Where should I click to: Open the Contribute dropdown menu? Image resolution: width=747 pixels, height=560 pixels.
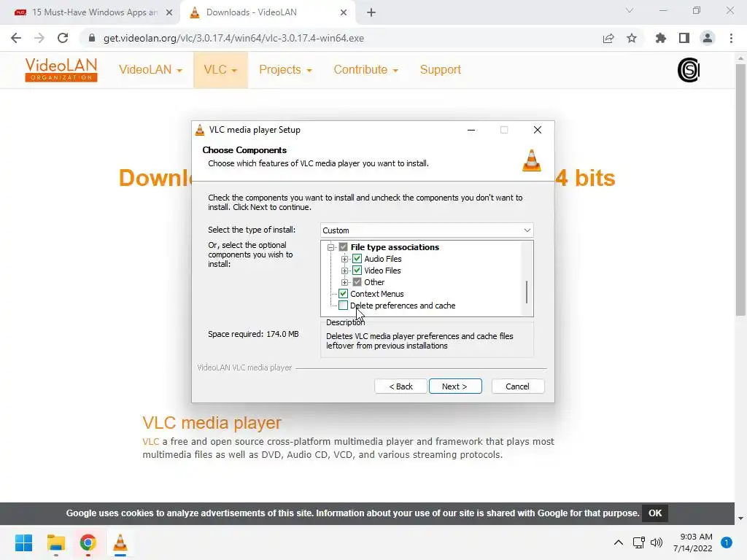click(x=366, y=70)
